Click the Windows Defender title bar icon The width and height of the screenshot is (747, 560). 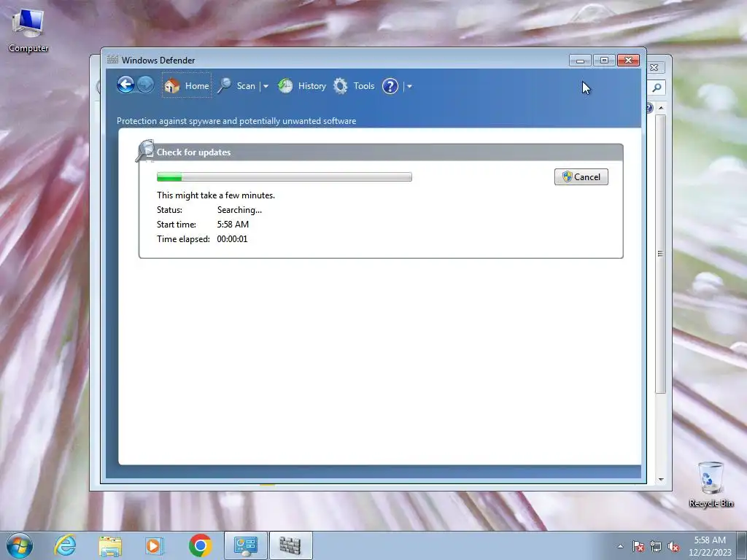coord(112,60)
